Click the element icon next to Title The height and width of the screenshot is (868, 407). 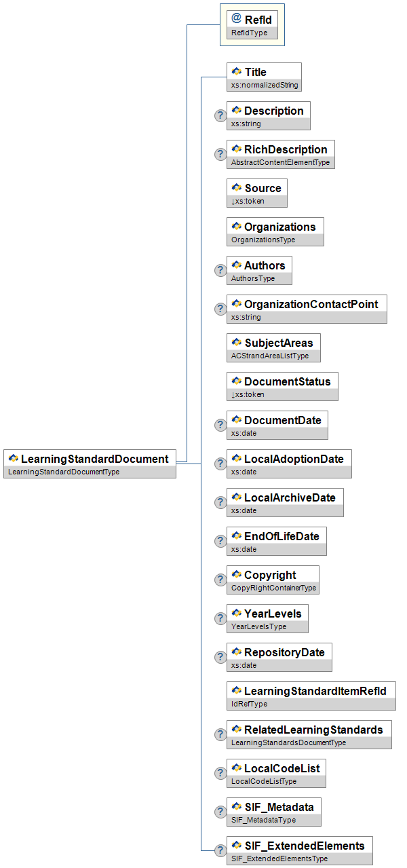237,71
